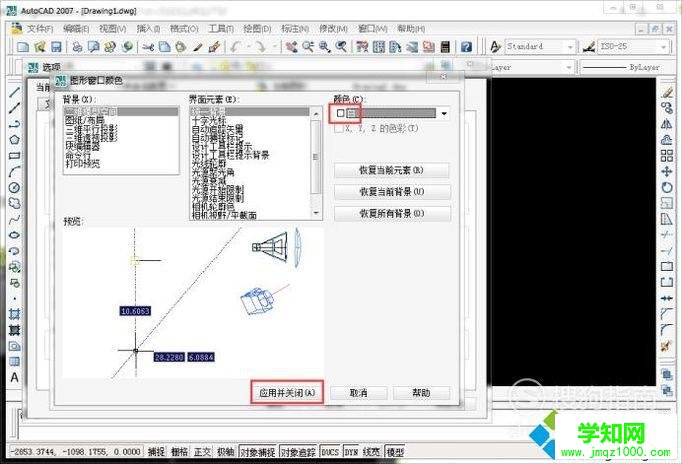The width and height of the screenshot is (682, 464).
Task: Click the Plot Preview icon
Action: tap(94, 47)
